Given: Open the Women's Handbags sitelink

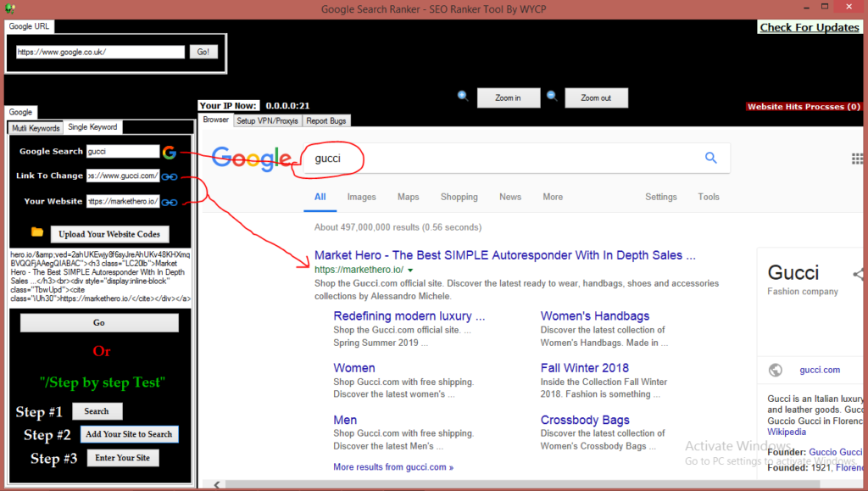Looking at the screenshot, I should 595,316.
